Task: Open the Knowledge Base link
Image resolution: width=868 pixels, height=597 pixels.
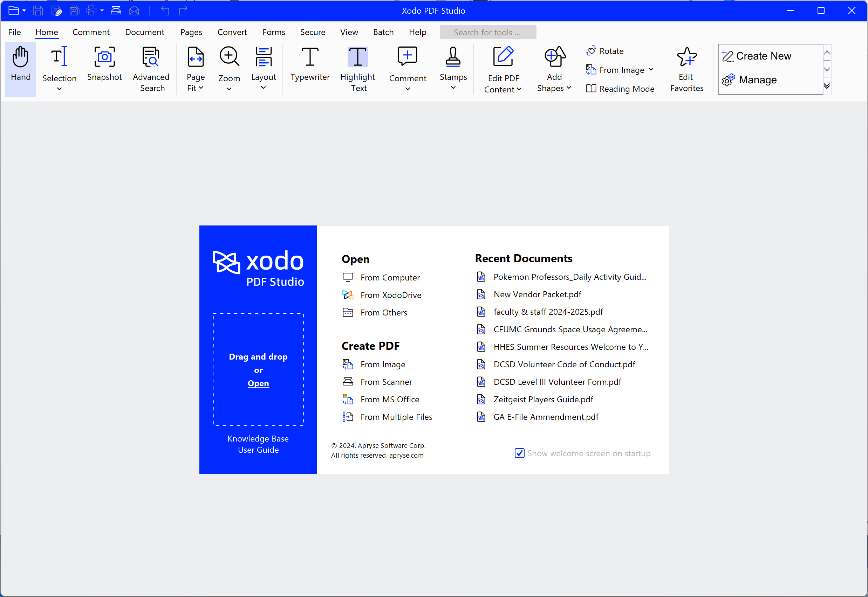Action: coord(258,438)
